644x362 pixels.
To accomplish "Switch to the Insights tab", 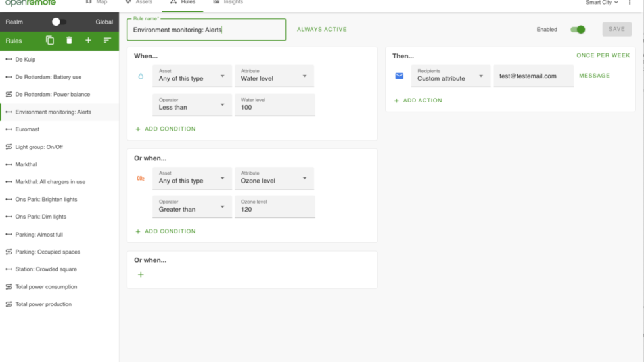I will point(228,3).
